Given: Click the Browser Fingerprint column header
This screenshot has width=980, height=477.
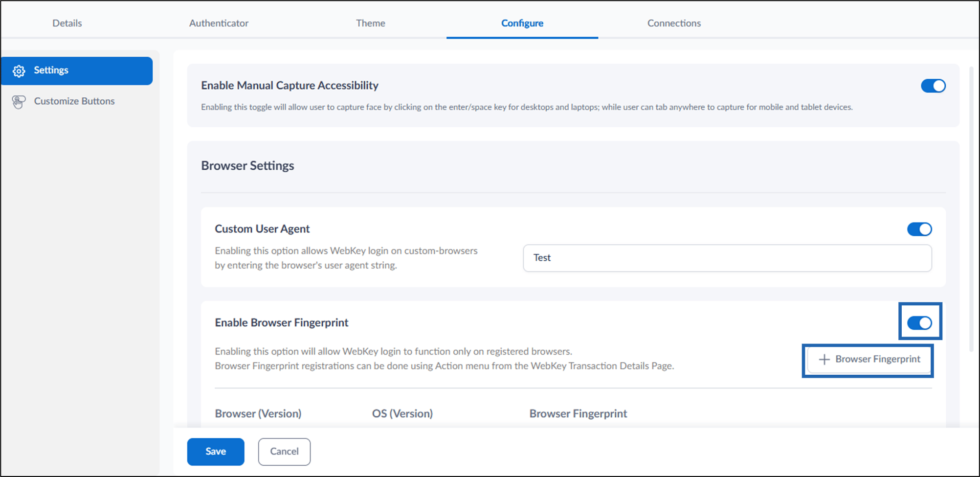Looking at the screenshot, I should click(578, 414).
